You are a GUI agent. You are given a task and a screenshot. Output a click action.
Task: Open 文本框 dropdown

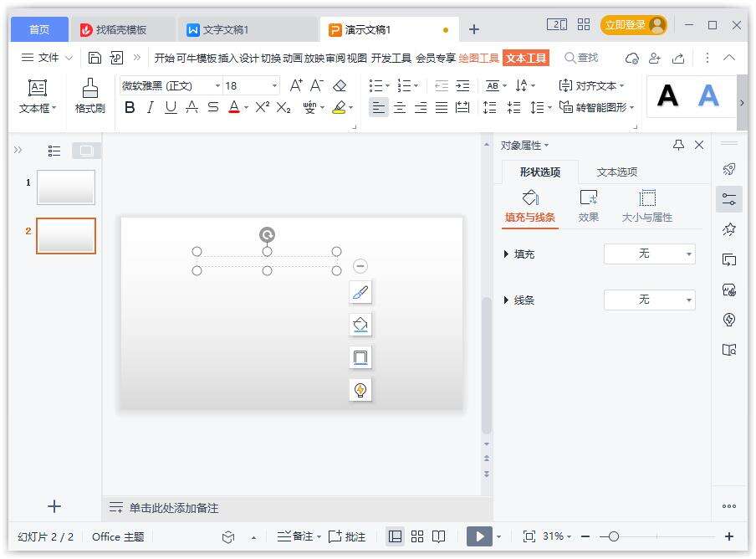(37, 109)
